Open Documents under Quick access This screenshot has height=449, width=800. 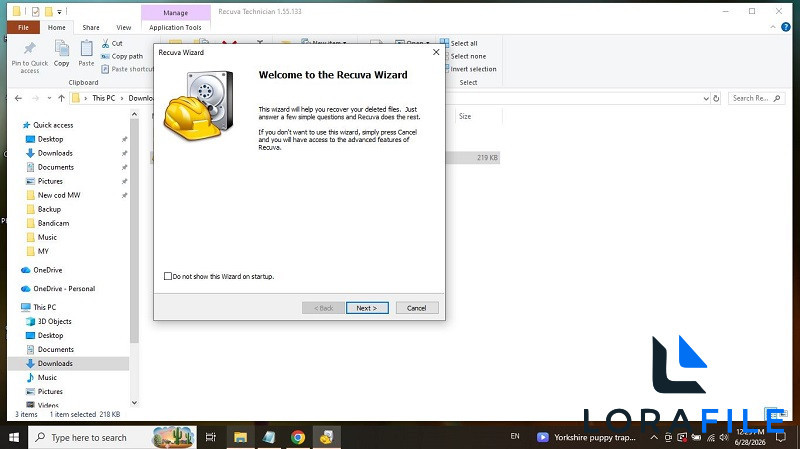[x=56, y=167]
